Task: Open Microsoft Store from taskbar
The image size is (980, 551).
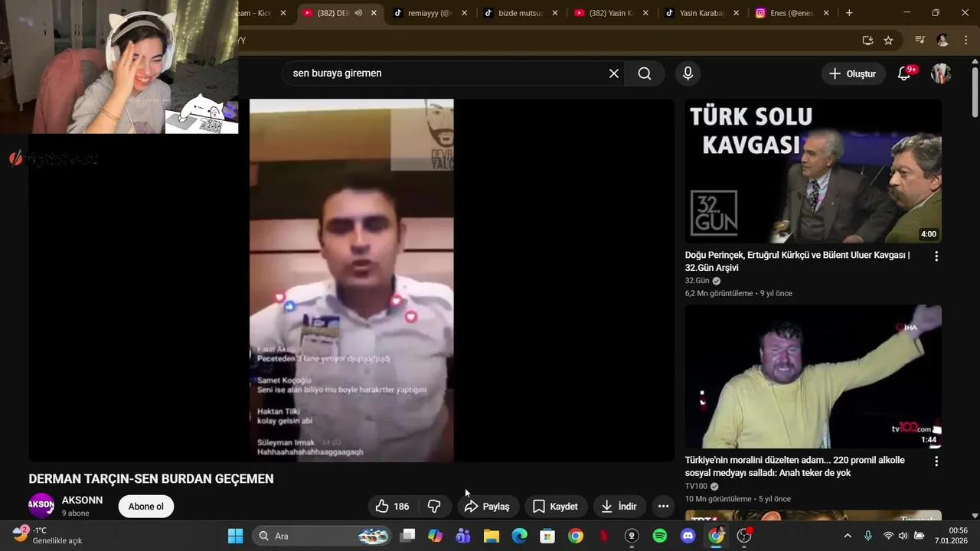Action: pos(547,536)
